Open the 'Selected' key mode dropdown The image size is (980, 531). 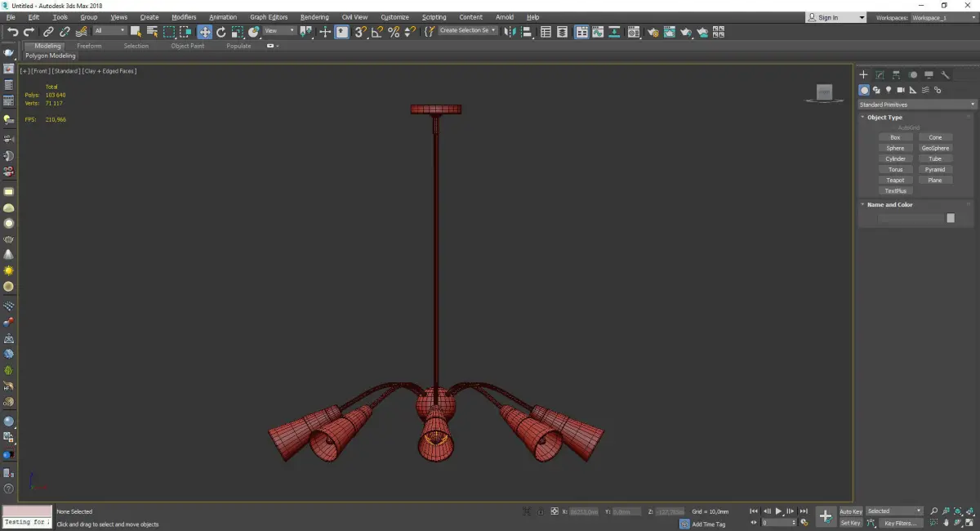coord(894,511)
